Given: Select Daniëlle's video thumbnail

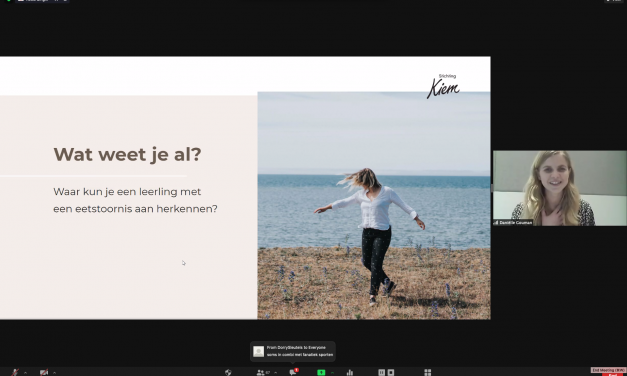Looking at the screenshot, I should 559,188.
